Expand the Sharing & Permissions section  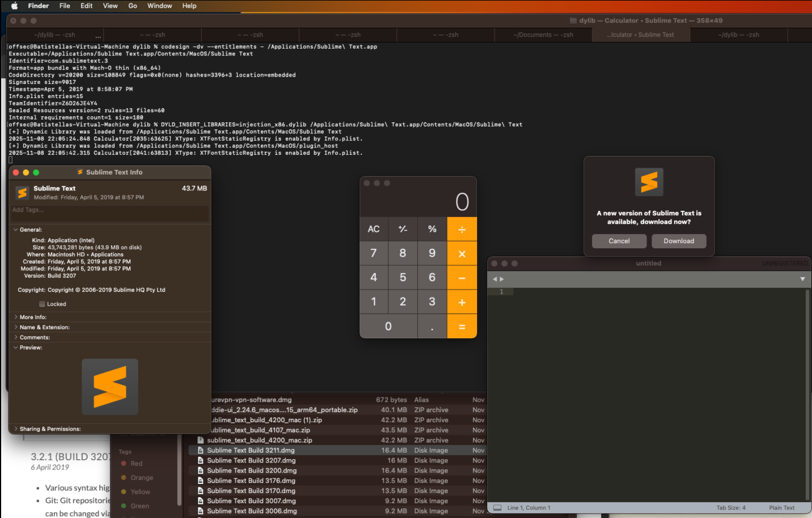point(15,429)
